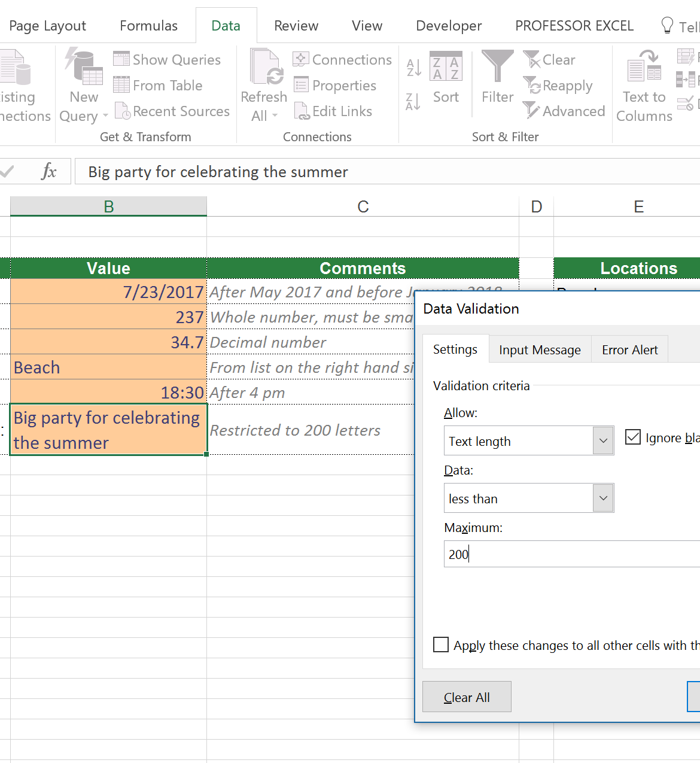Switch to the Error Alert tab
Viewport: 700px width, 763px height.
629,349
